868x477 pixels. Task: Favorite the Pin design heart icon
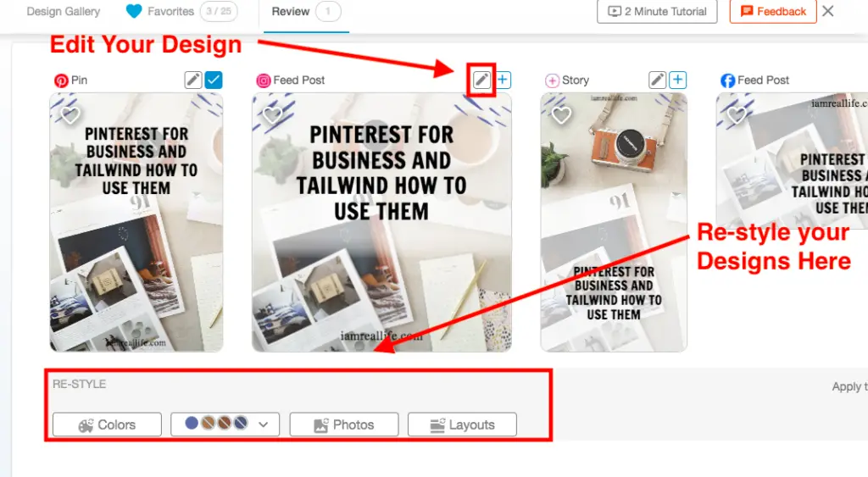tap(70, 115)
